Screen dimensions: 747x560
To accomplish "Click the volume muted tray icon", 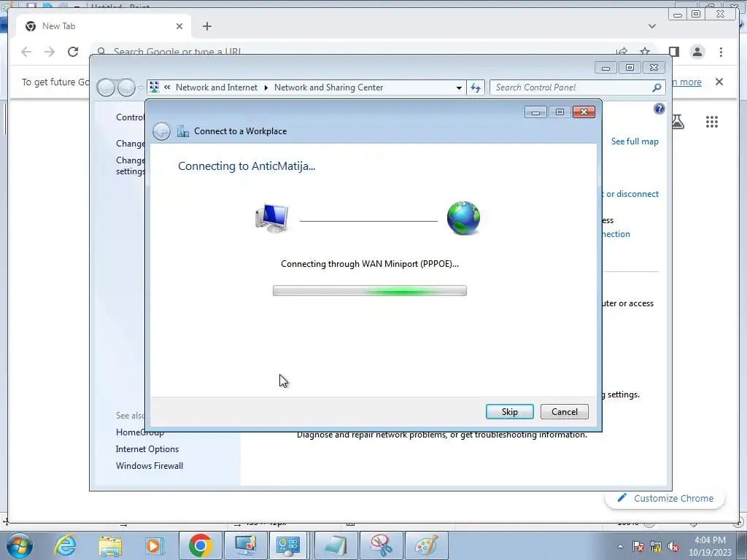I will pos(673,547).
